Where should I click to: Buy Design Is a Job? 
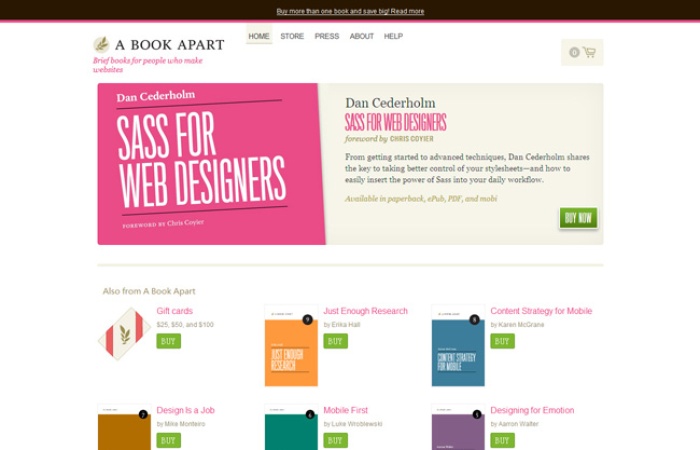point(168,440)
